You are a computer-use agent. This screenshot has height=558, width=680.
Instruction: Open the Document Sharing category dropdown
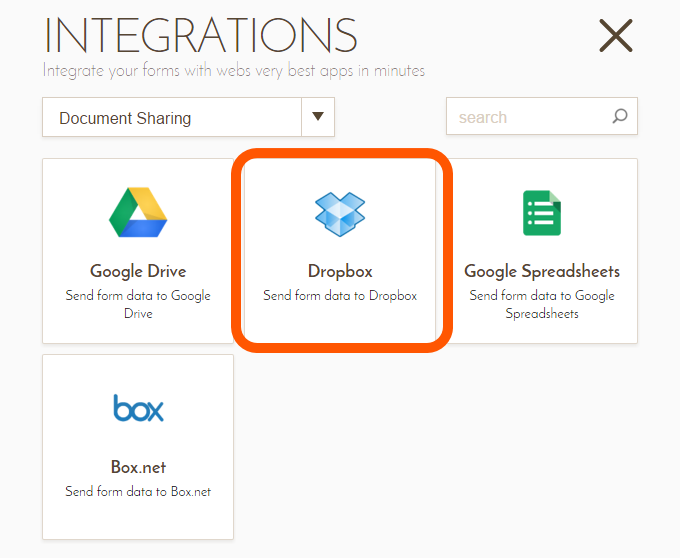point(188,117)
